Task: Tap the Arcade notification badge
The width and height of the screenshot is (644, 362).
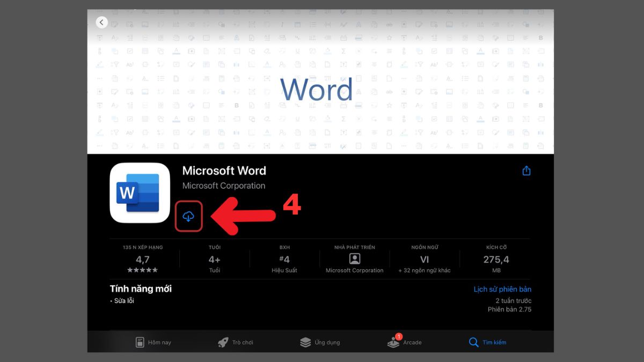Action: point(398,336)
